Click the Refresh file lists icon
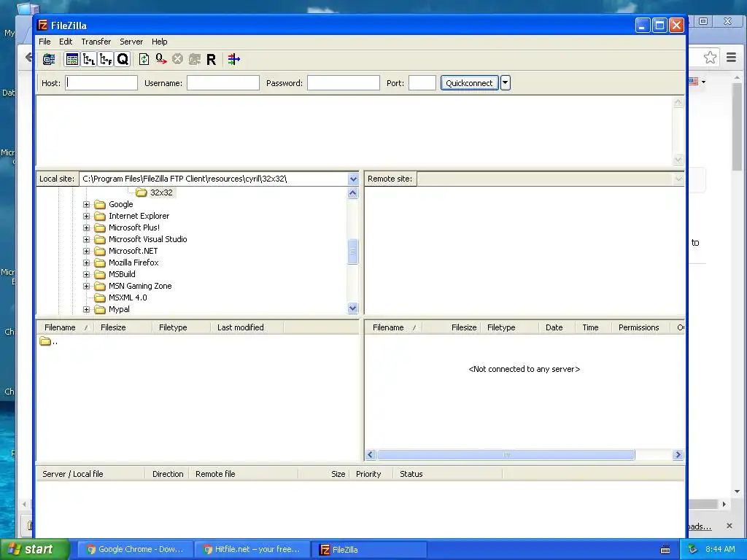 click(144, 59)
